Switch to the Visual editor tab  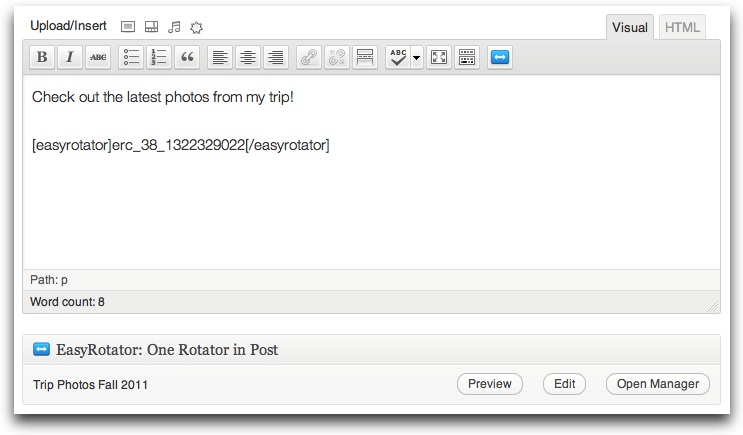[x=629, y=28]
